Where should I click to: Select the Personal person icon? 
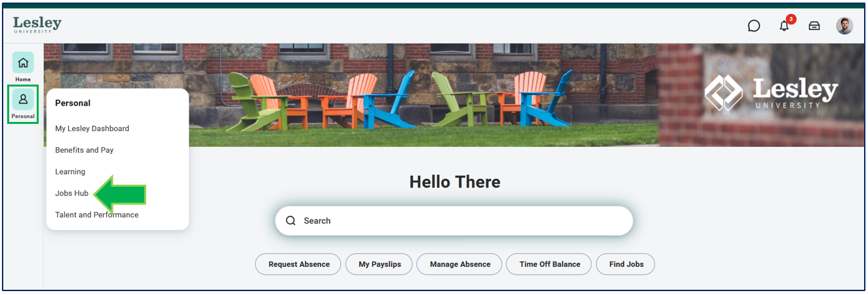23,100
